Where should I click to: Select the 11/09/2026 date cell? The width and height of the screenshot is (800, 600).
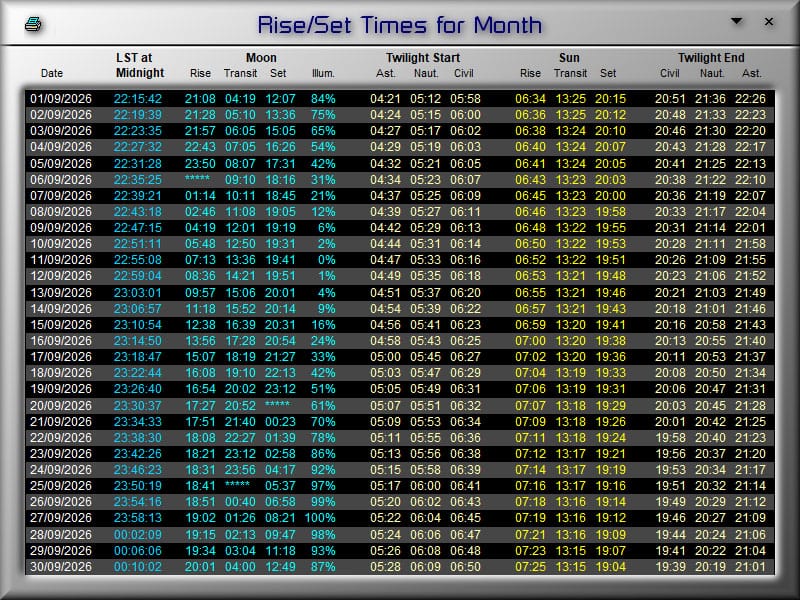click(x=61, y=260)
